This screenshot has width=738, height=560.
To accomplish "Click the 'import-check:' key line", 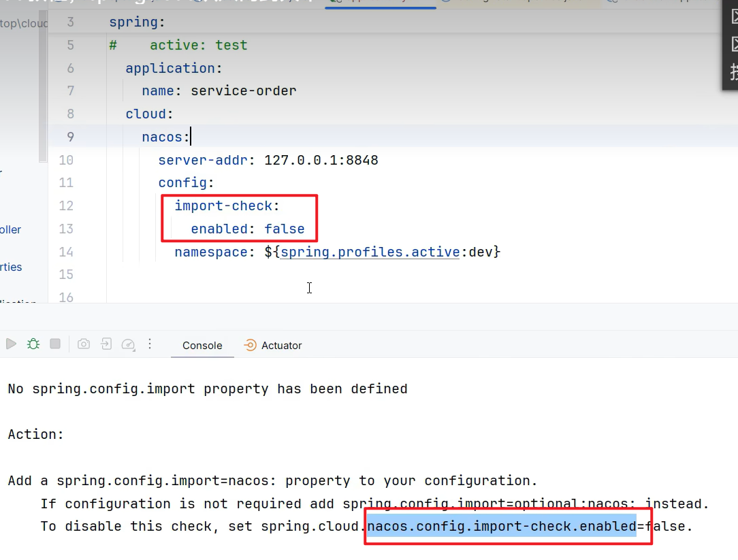I will pos(227,205).
